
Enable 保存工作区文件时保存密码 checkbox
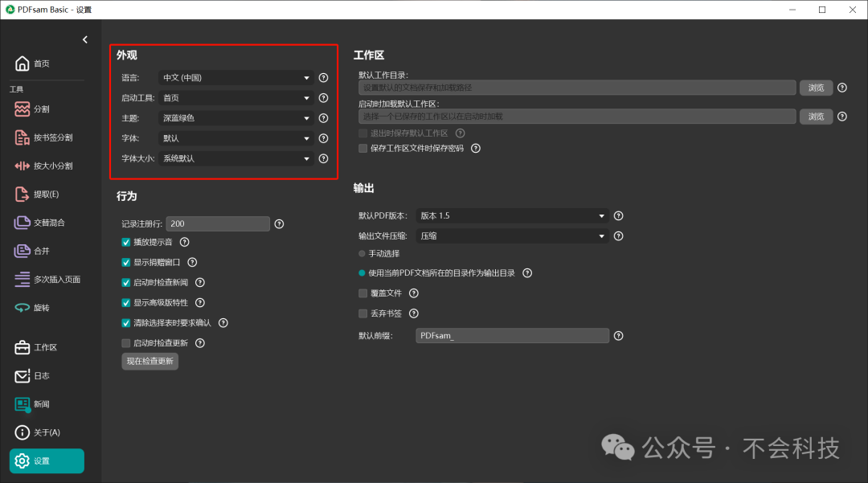point(363,148)
